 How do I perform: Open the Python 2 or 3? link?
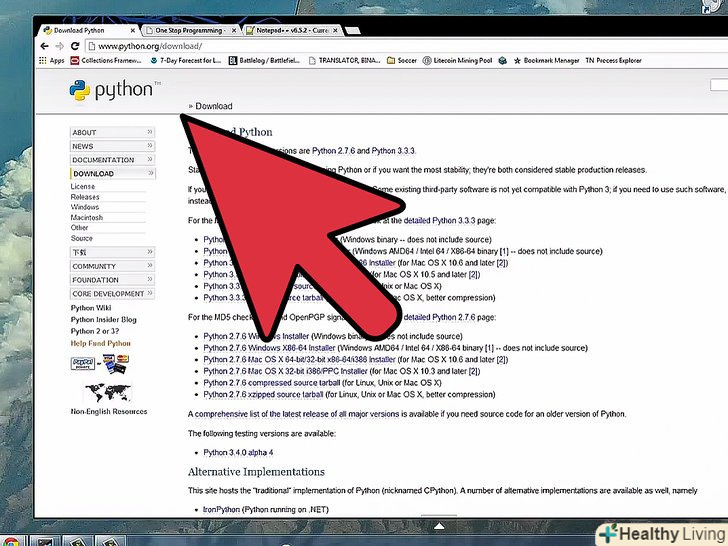[x=95, y=331]
